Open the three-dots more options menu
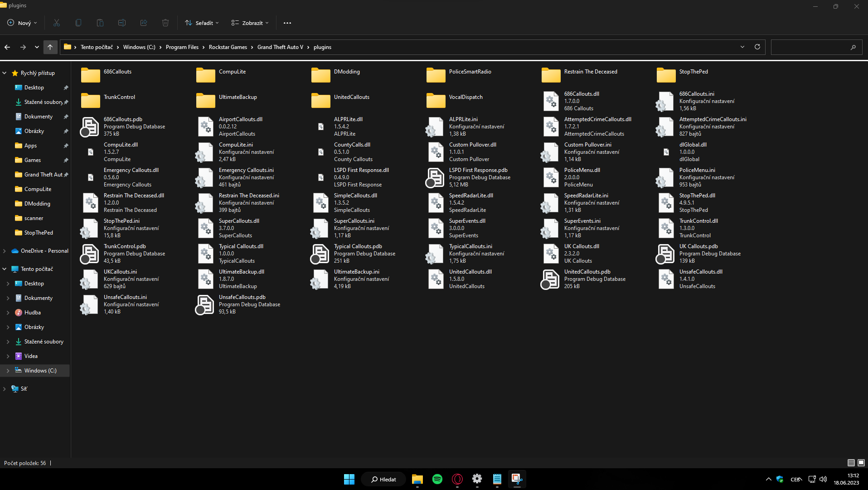The width and height of the screenshot is (868, 490). tap(287, 23)
